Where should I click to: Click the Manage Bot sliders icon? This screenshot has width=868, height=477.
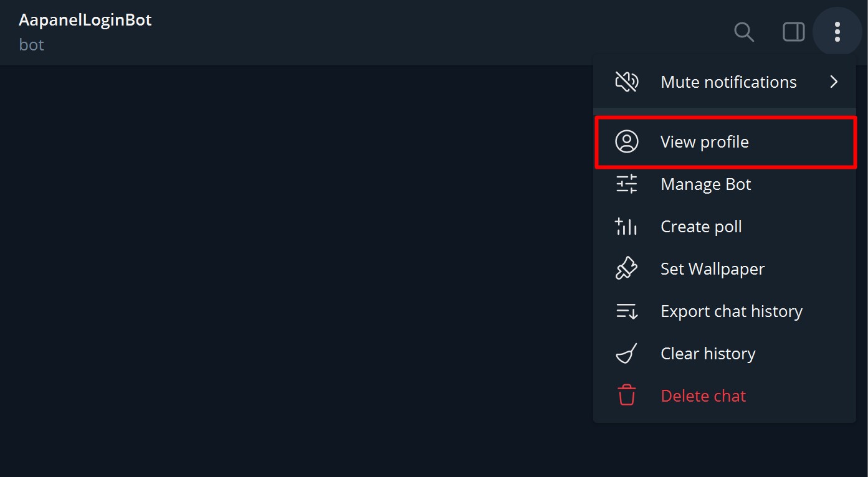[x=626, y=184]
